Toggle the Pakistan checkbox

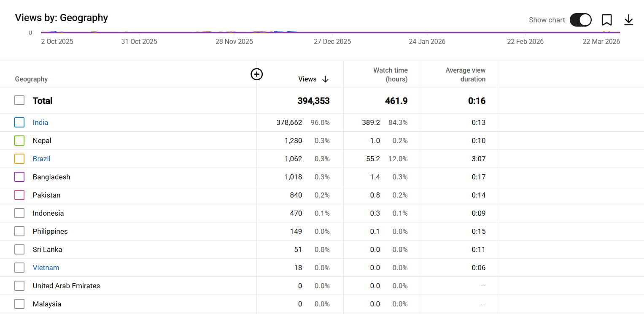coord(19,195)
